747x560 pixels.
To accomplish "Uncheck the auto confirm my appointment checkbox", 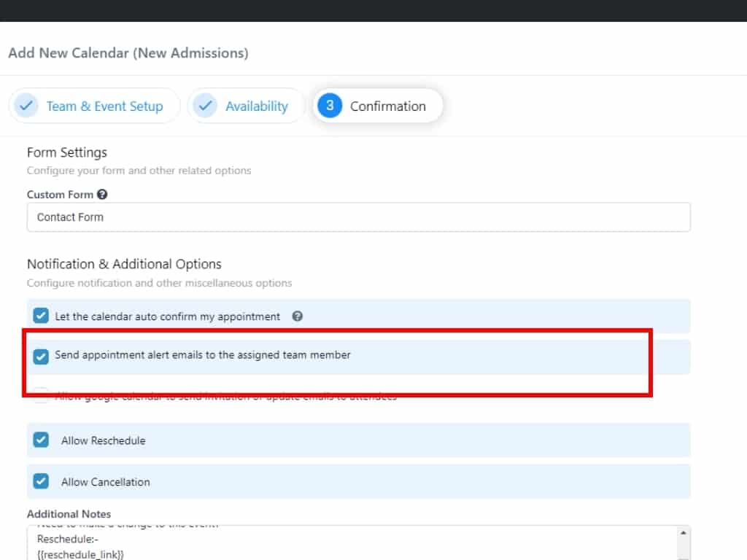I will pos(42,316).
